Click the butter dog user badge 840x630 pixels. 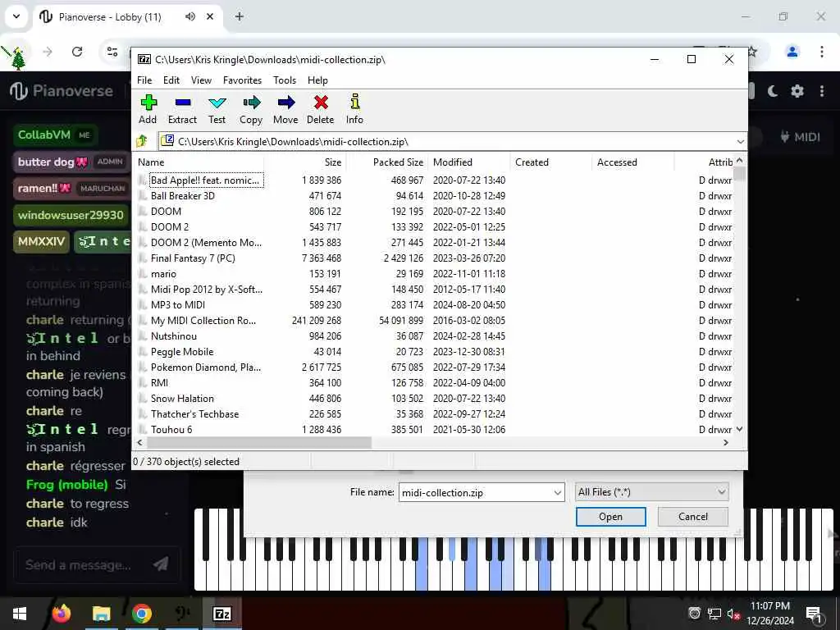pos(71,162)
